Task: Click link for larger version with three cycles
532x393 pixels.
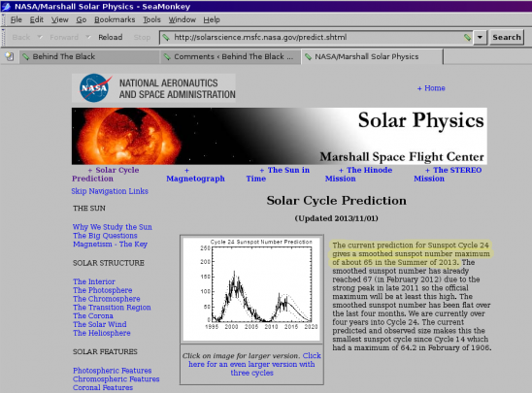Action: pos(251,364)
